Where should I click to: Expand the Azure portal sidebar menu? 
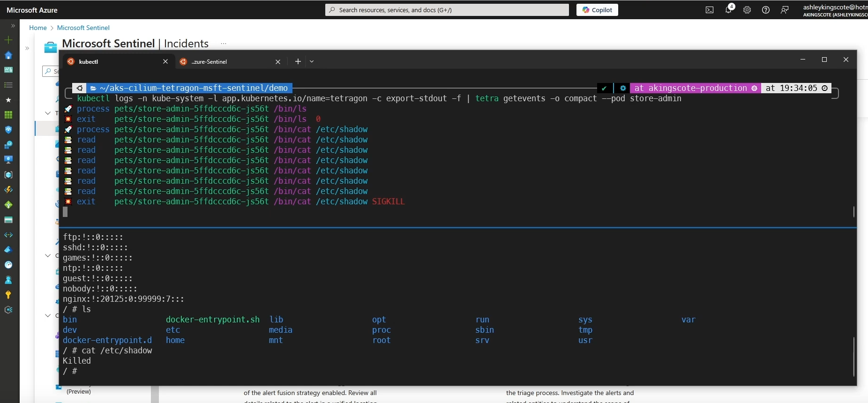[x=13, y=26]
